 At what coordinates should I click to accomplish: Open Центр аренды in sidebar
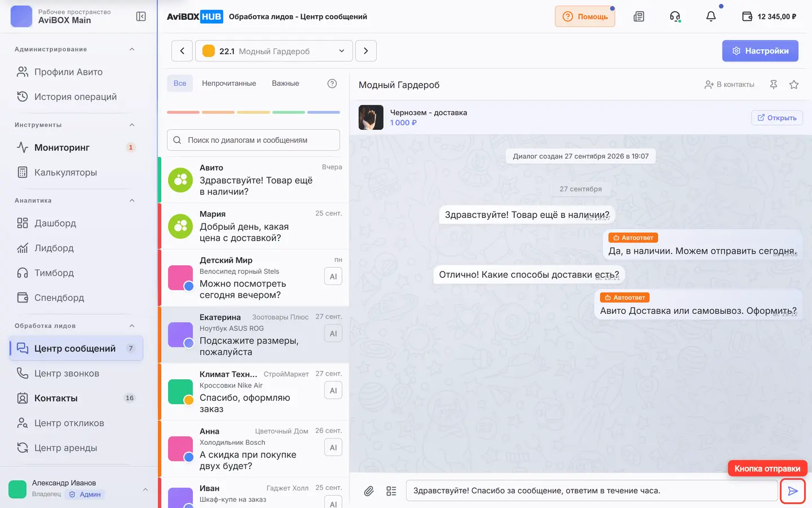(77, 448)
